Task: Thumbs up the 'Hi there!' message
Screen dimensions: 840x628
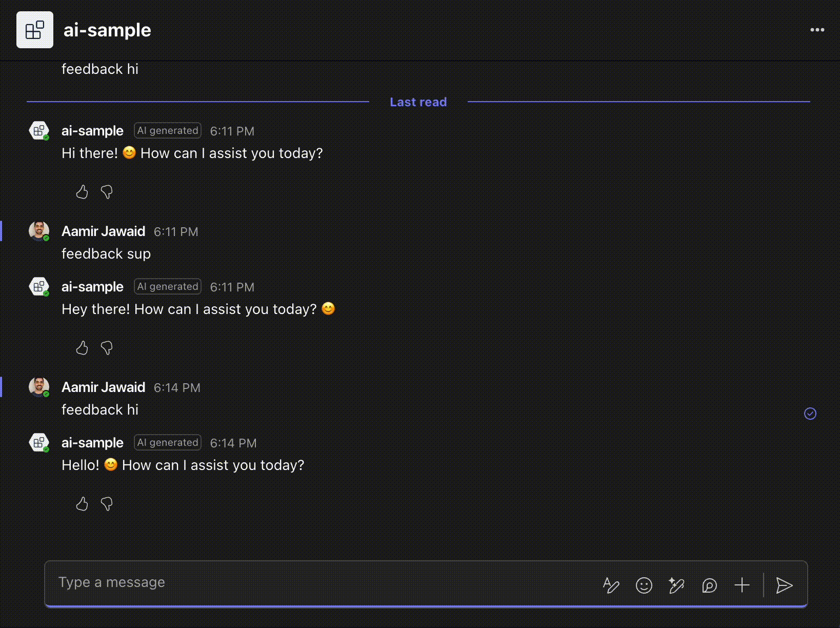Action: pos(82,192)
